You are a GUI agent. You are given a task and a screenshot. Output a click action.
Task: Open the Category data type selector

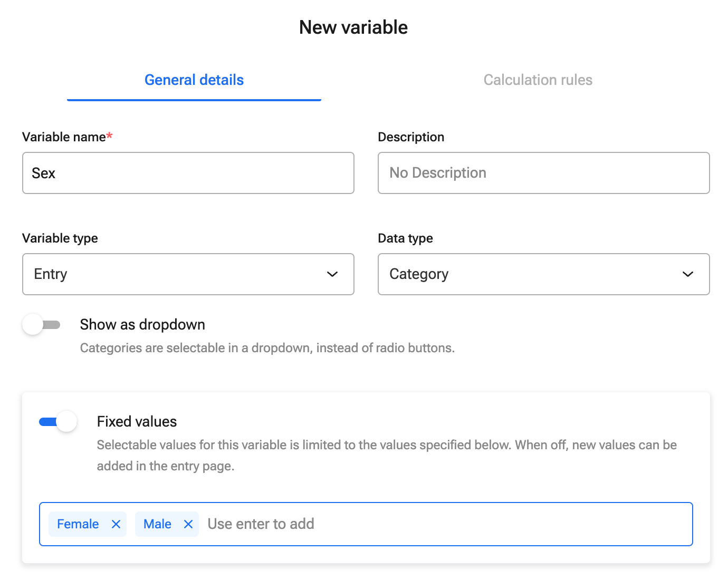tap(543, 274)
